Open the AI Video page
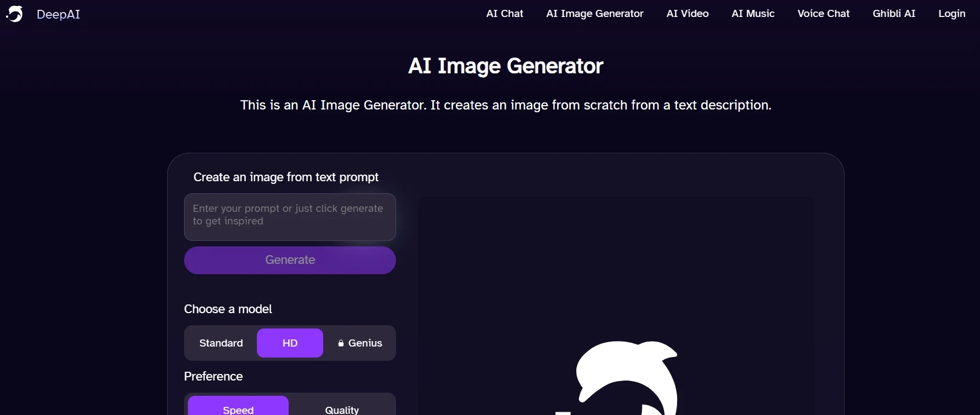980x415 pixels. [x=687, y=14]
